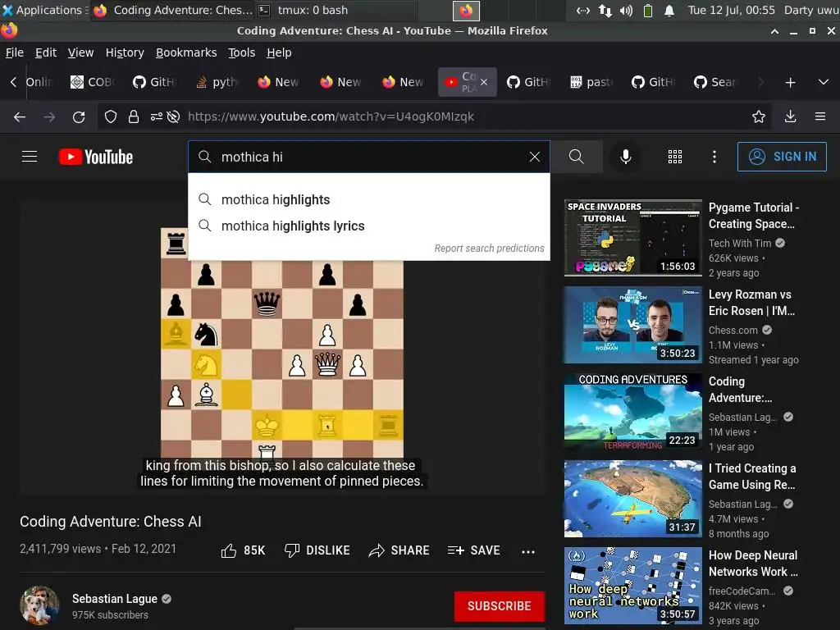Image resolution: width=840 pixels, height=630 pixels.
Task: Open the YouTube guide hamburger menu
Action: click(30, 157)
